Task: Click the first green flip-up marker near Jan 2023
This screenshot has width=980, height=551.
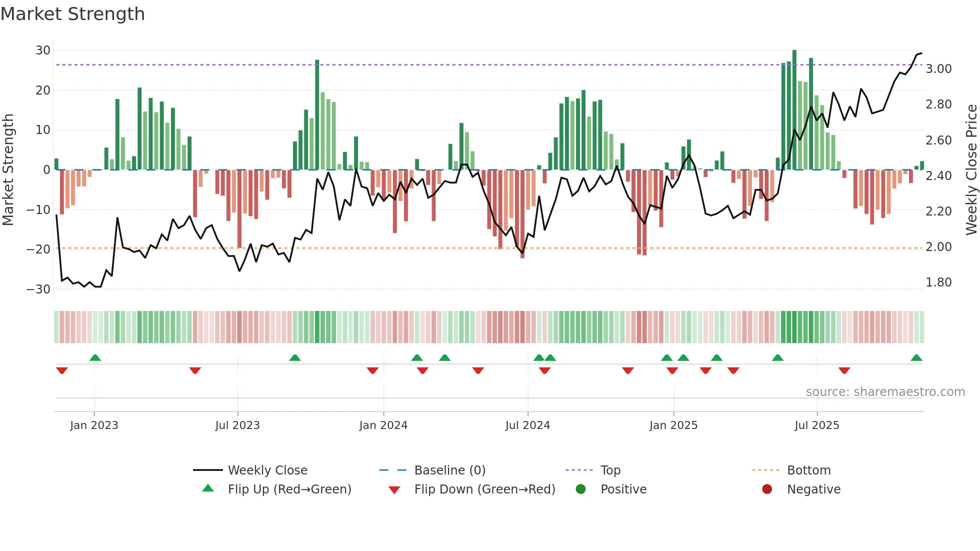Action: click(95, 357)
